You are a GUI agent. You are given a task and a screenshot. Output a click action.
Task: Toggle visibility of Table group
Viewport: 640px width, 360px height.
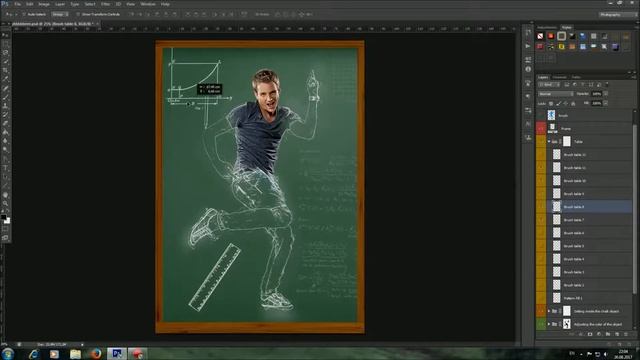pyautogui.click(x=541, y=142)
